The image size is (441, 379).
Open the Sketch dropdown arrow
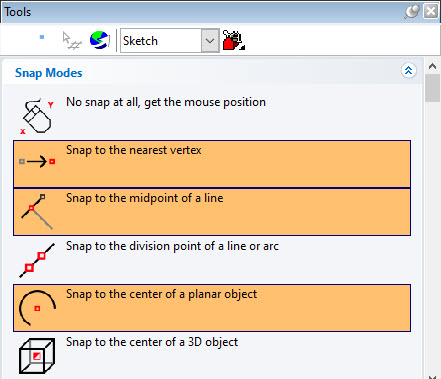click(210, 41)
